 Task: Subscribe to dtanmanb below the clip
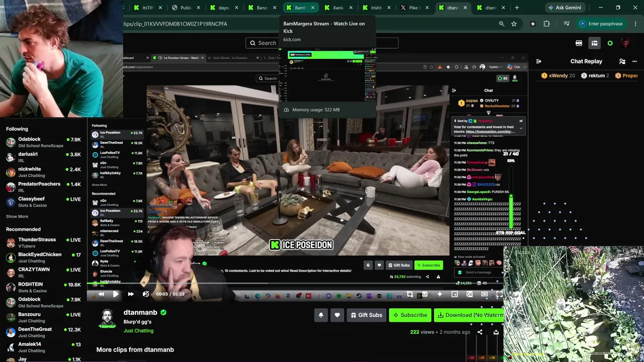click(x=410, y=315)
